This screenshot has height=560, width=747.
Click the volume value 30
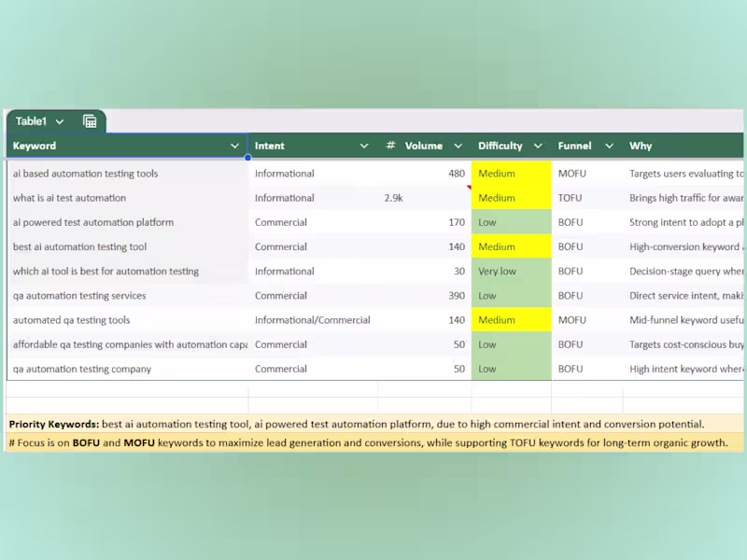pyautogui.click(x=459, y=272)
